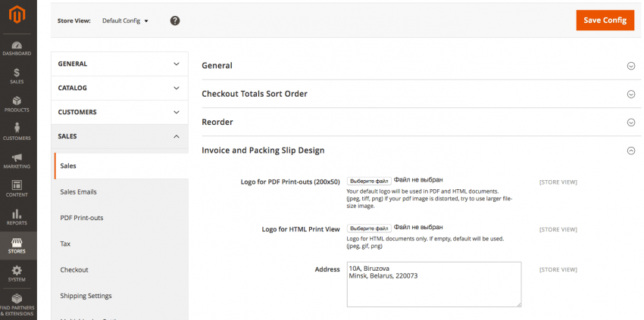This screenshot has width=644, height=320.
Task: Click the Save Config button
Action: point(605,20)
